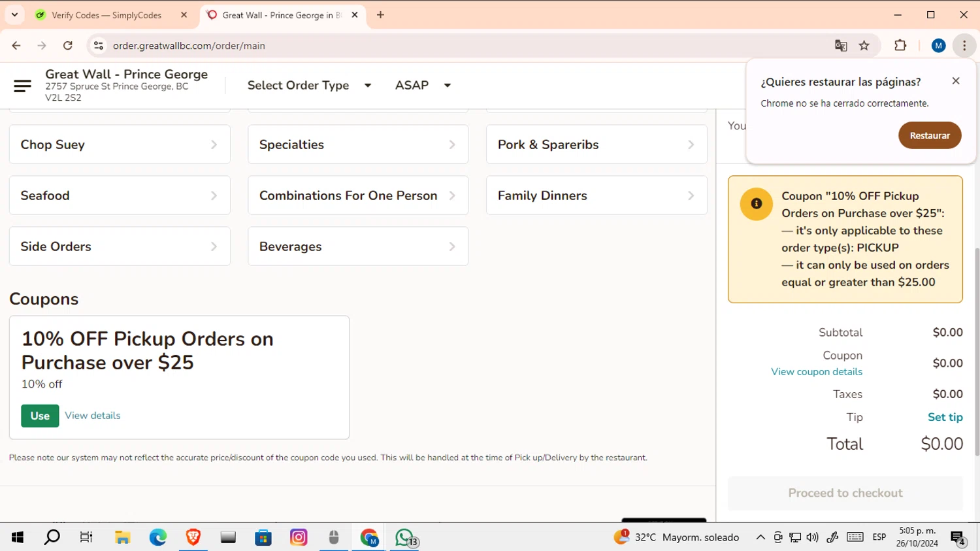Image resolution: width=980 pixels, height=551 pixels.
Task: Open the Chrome profile avatar M
Action: [939, 46]
